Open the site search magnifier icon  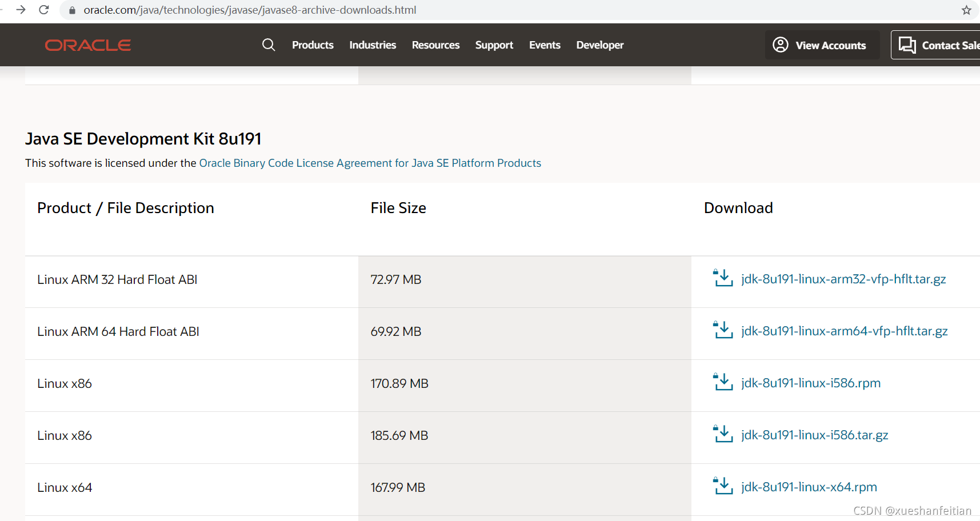click(269, 45)
